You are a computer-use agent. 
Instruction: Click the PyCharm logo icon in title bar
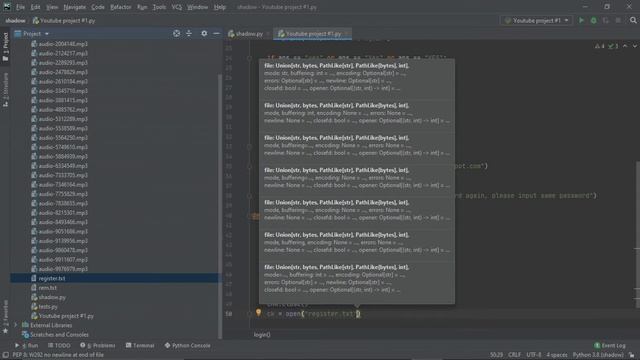tap(7, 7)
